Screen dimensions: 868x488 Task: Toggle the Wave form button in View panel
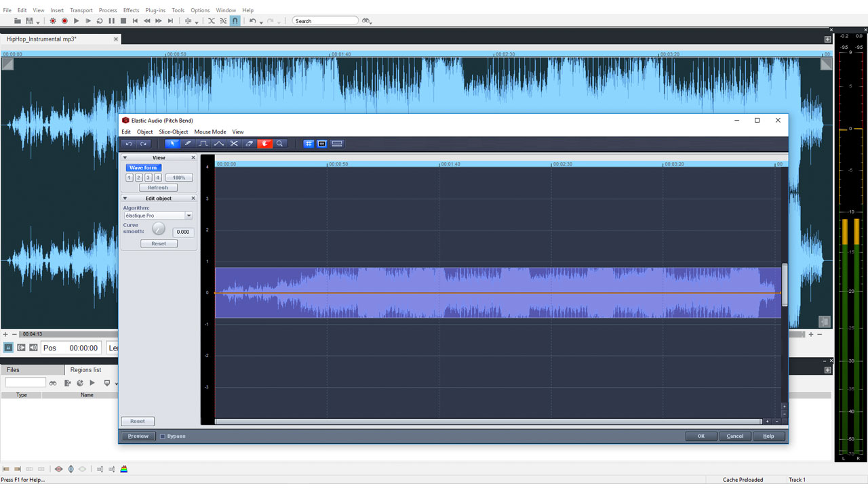click(142, 167)
